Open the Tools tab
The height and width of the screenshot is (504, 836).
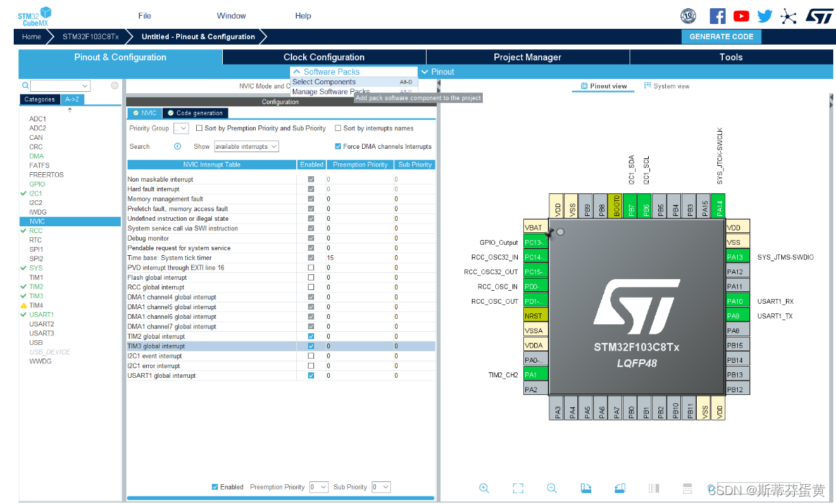click(x=731, y=57)
